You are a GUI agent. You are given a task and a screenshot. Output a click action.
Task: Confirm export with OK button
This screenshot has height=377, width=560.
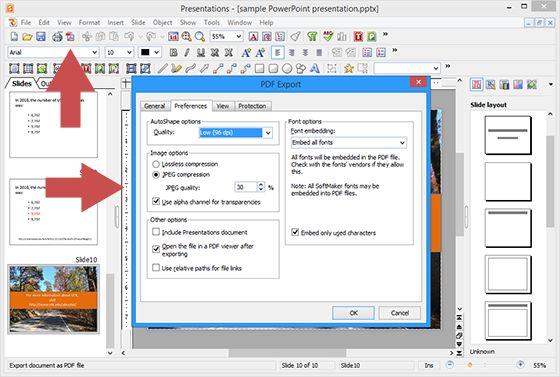click(353, 313)
